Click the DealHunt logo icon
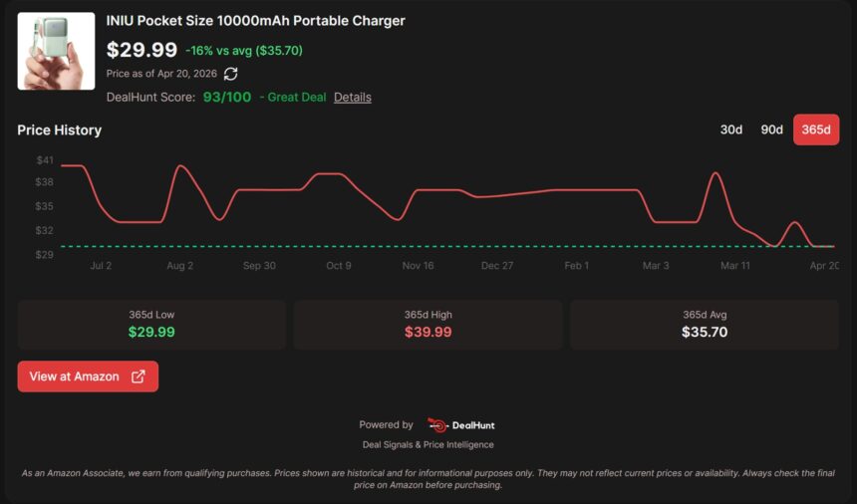 pos(436,424)
